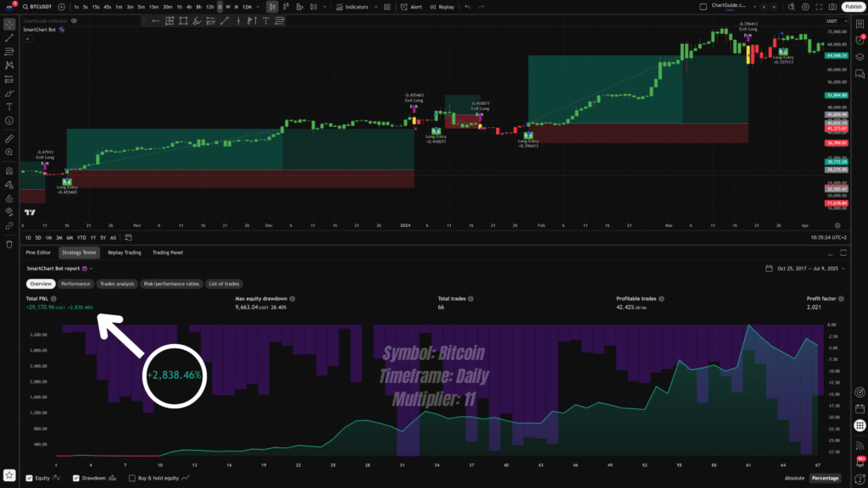Click the Publish button
Screen dimensions: 868x488
(853, 7)
